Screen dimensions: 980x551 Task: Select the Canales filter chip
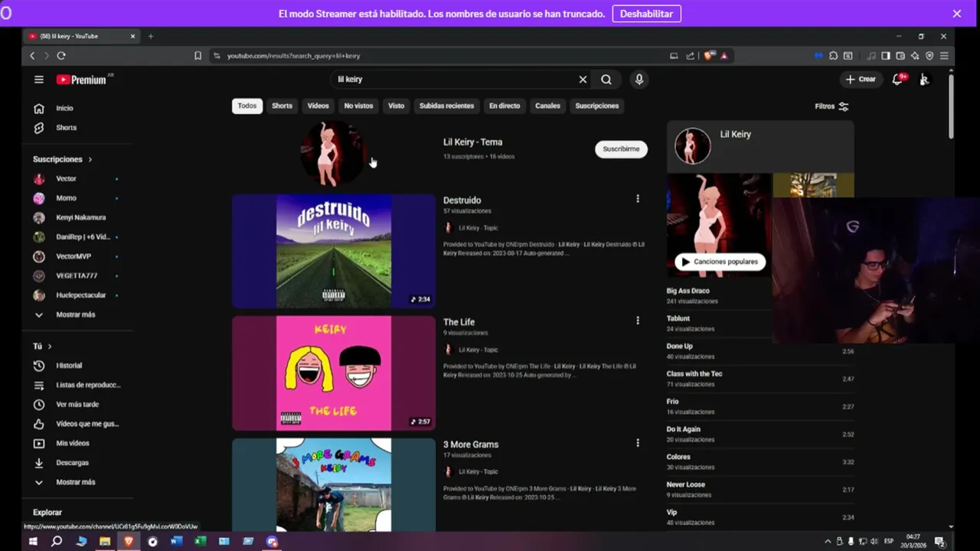(547, 106)
